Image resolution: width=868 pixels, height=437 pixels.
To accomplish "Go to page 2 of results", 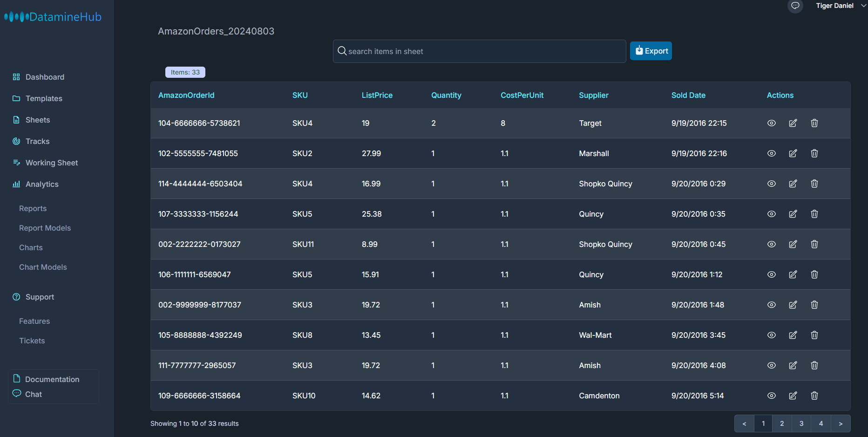I will pyautogui.click(x=782, y=423).
